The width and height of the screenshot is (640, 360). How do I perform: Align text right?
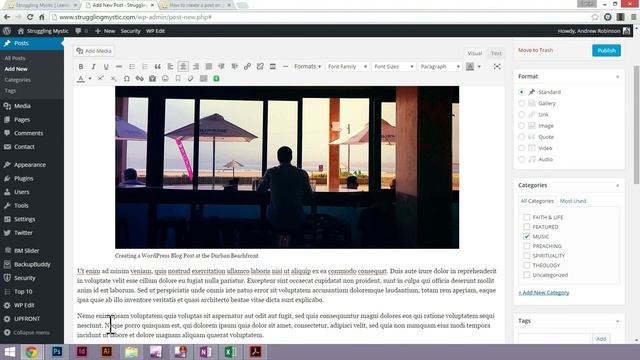[x=196, y=67]
